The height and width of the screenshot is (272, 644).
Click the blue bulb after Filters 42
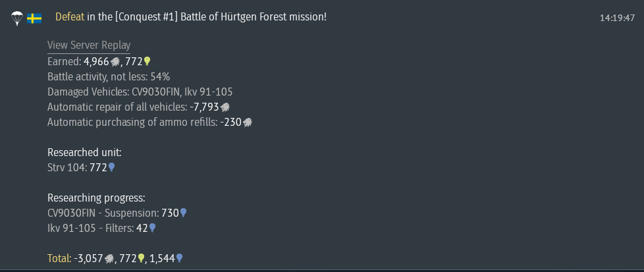point(152,228)
